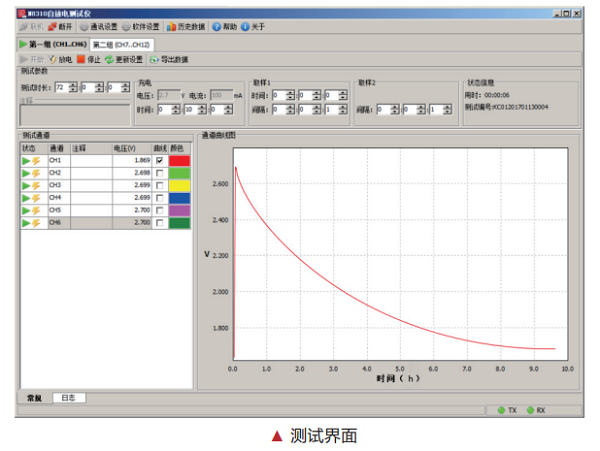This screenshot has height=451, width=600.
Task: Enable the curve checkbox for CH5
Action: pos(159,211)
